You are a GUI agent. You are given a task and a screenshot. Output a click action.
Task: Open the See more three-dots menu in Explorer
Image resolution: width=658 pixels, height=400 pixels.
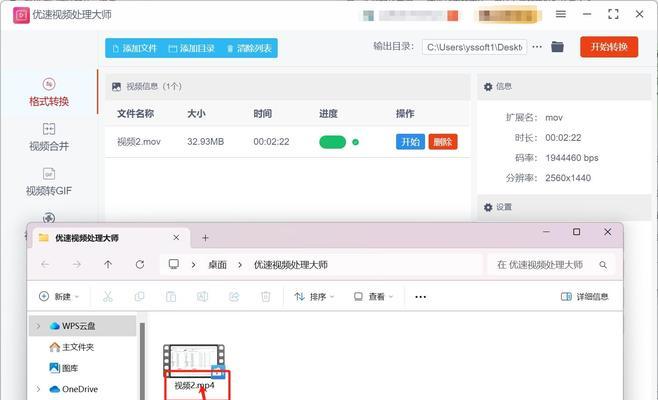[x=420, y=297]
